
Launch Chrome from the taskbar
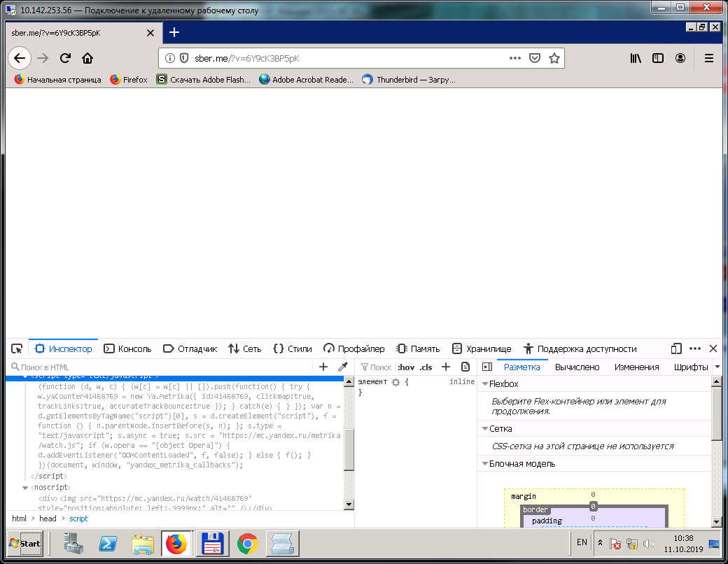pos(248,544)
